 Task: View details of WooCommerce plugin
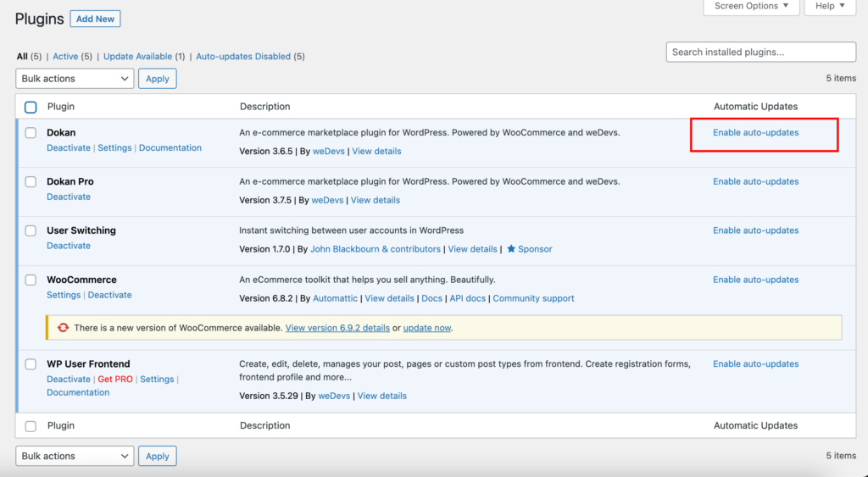click(389, 298)
